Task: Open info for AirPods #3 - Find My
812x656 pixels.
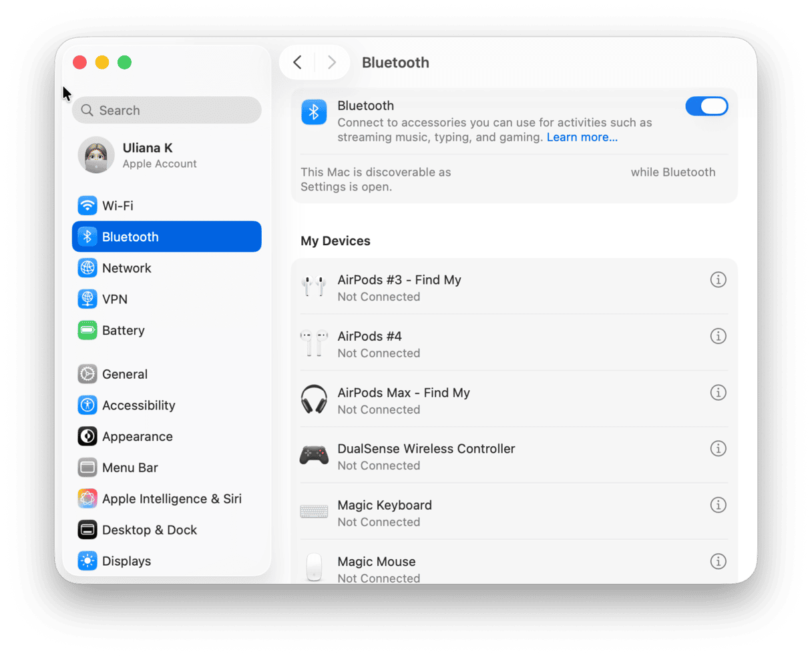Action: point(718,280)
